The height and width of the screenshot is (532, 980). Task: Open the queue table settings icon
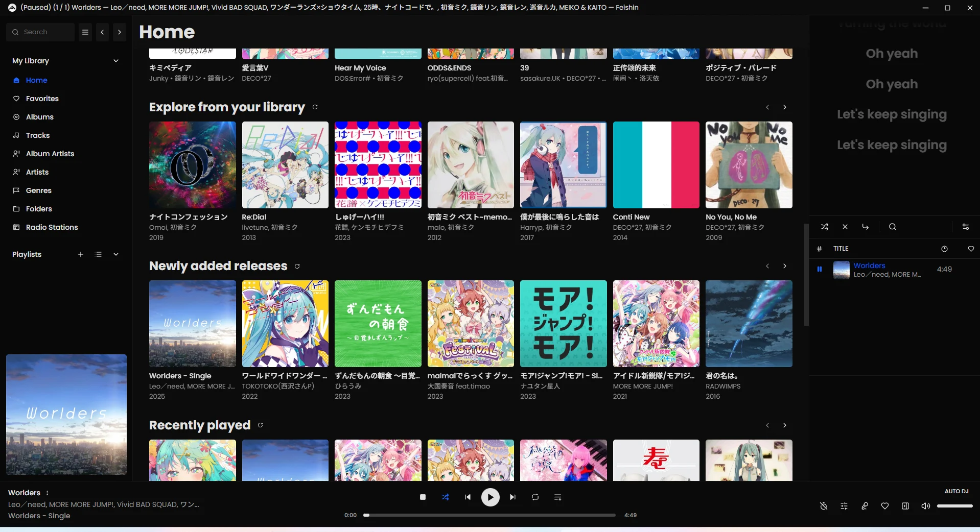point(966,227)
